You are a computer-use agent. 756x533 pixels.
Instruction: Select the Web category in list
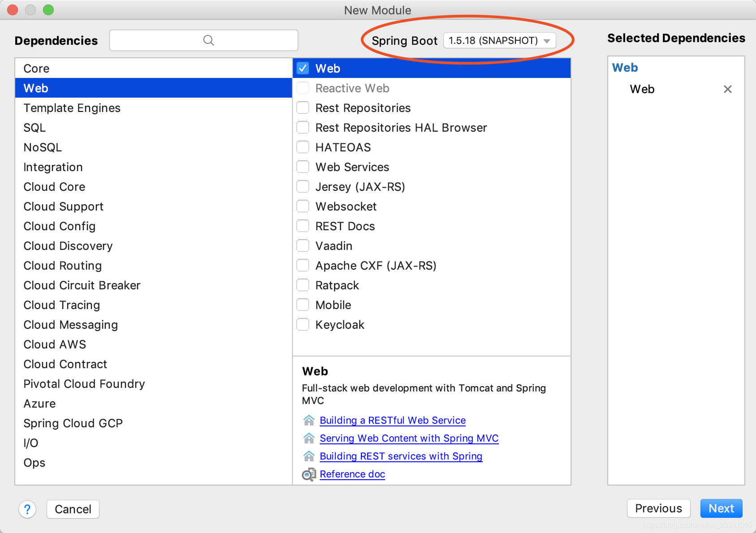(x=154, y=88)
